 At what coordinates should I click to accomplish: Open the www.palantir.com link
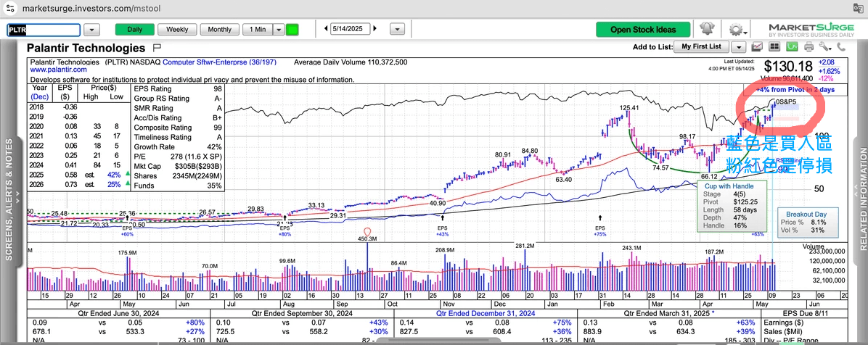tap(59, 70)
